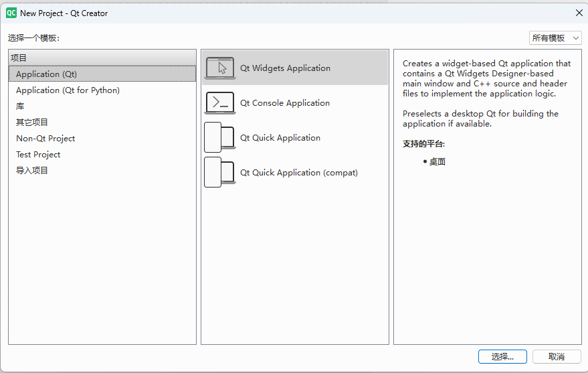This screenshot has height=373, width=588.
Task: Click the Qt Widgets Application template icon
Action: (x=220, y=68)
